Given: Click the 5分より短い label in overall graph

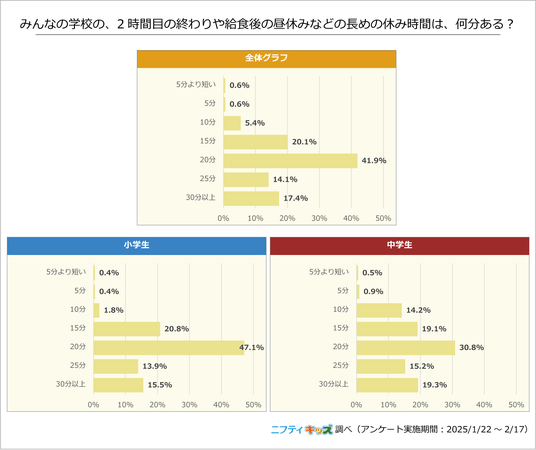Looking at the screenshot, I should [196, 84].
